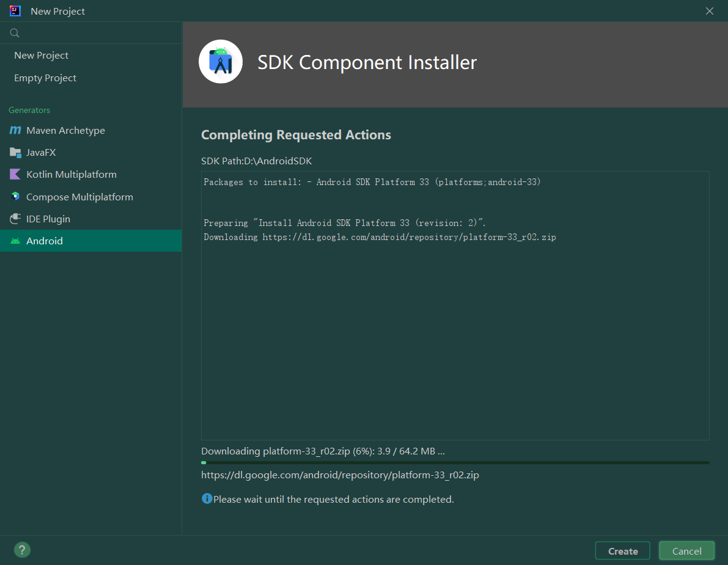Click the download progress bar

tap(455, 462)
